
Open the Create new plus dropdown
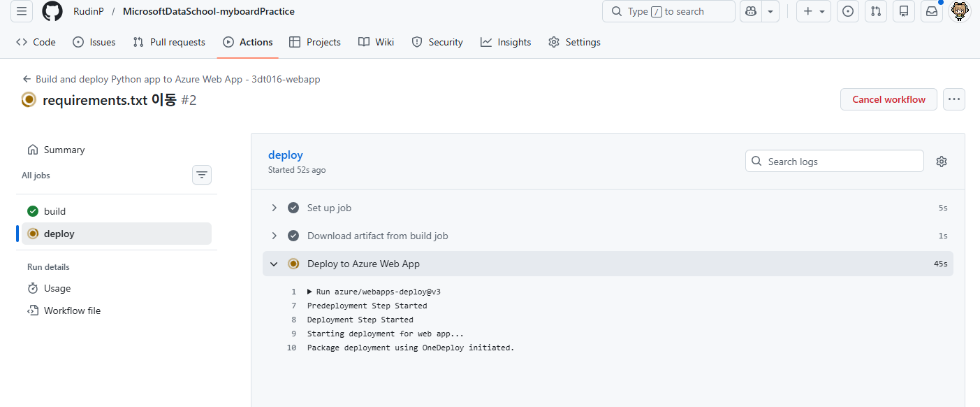(x=814, y=11)
